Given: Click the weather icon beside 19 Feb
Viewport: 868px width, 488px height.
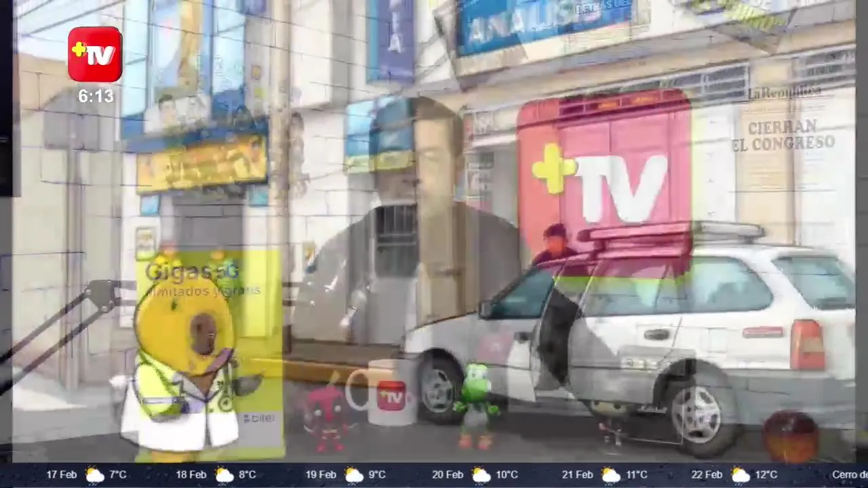Looking at the screenshot, I should point(353,475).
